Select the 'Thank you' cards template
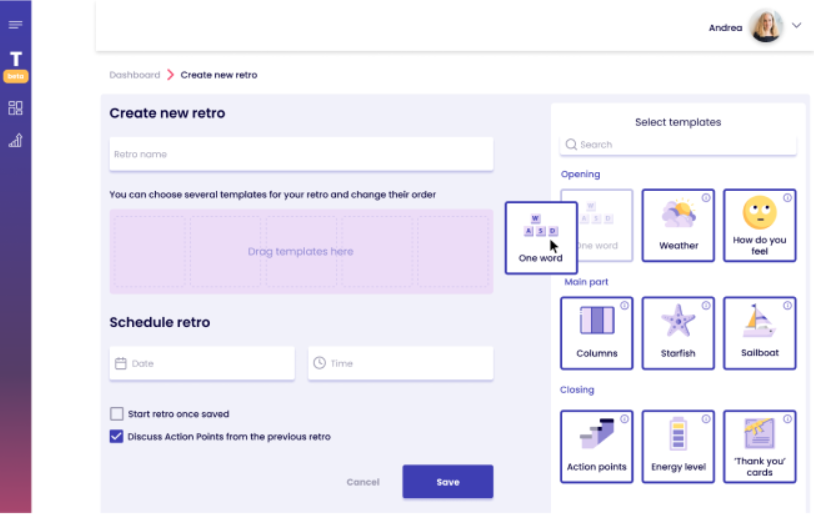This screenshot has width=814, height=514. click(x=759, y=447)
